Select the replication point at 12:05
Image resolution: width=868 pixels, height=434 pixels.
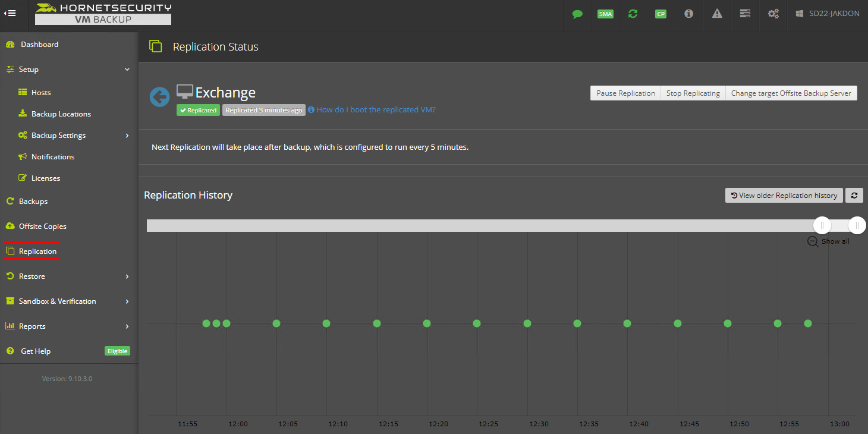pos(276,323)
